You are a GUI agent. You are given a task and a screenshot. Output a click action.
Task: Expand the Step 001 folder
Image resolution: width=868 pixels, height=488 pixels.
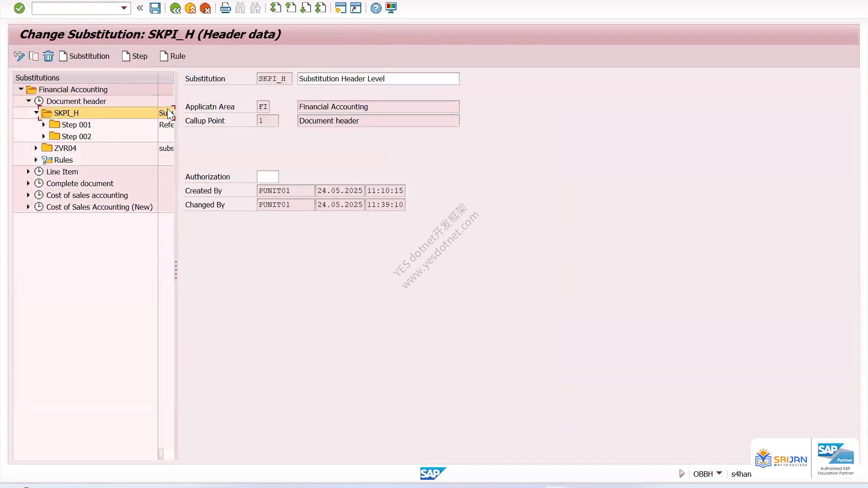point(44,124)
